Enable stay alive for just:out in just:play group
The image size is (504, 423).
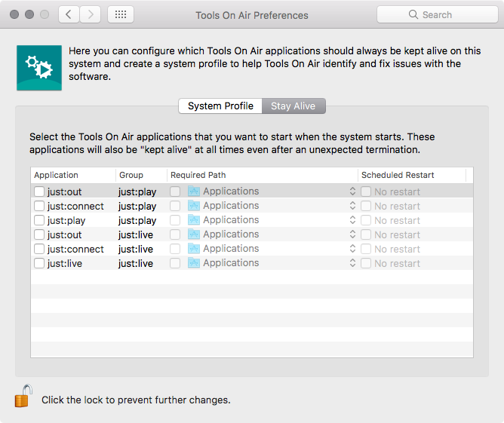pyautogui.click(x=39, y=192)
